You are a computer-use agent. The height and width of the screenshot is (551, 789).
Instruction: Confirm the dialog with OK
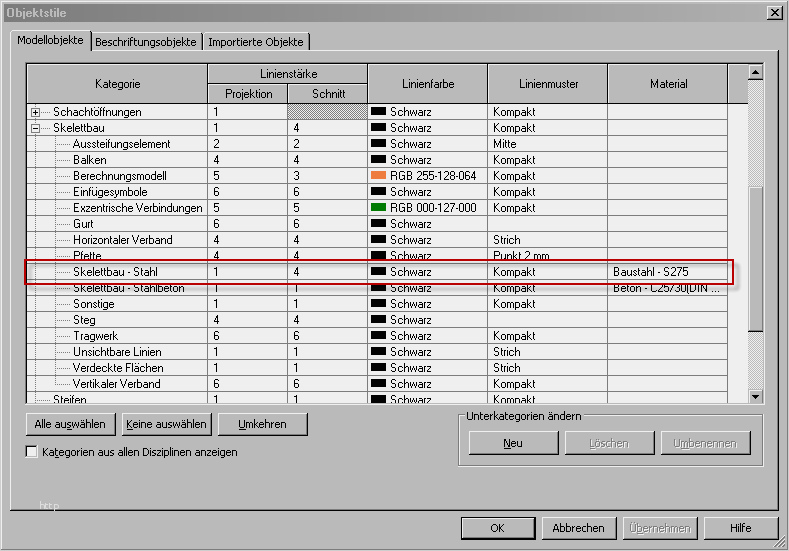(x=497, y=528)
